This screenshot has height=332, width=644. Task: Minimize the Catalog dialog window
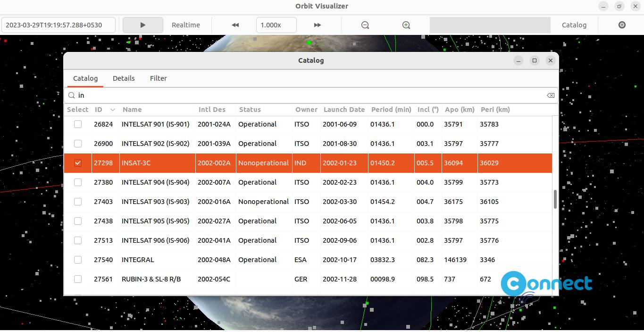[519, 60]
